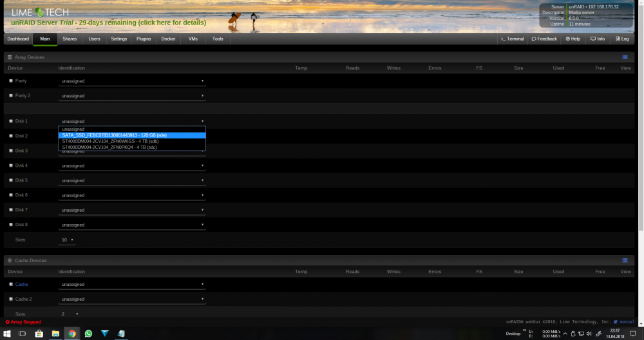The height and width of the screenshot is (340, 644).
Task: Toggle the Cache Devices view icon
Action: [625, 260]
